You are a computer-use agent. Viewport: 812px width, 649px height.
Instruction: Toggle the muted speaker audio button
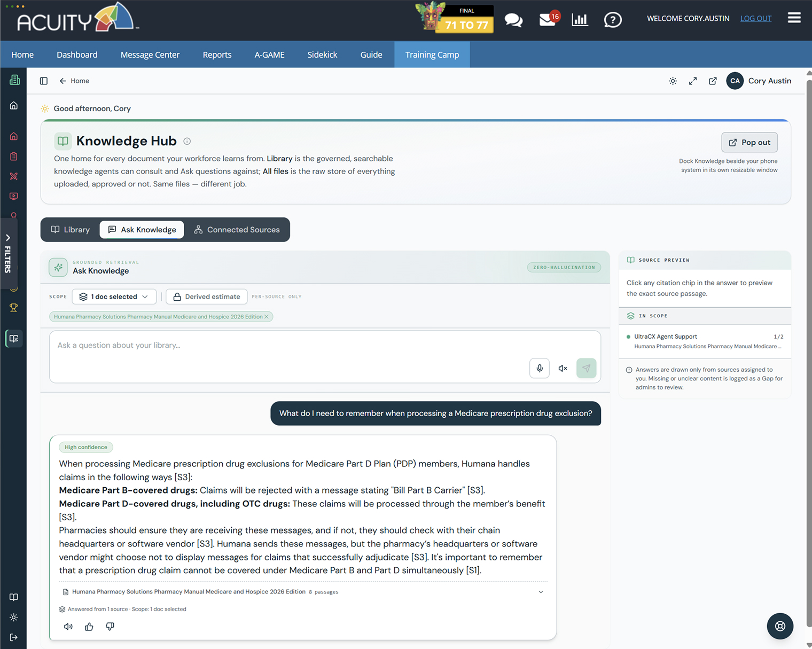(x=563, y=368)
